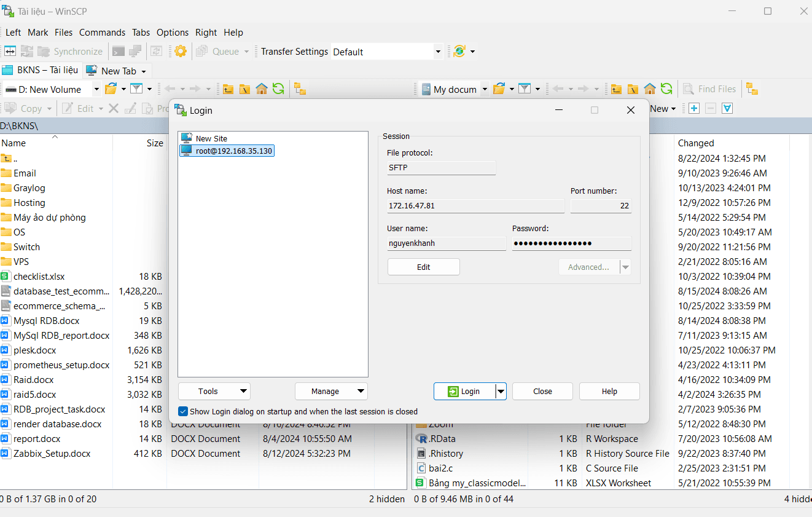Go to parent directory in the left panel
This screenshot has width=812, height=517.
(x=228, y=89)
